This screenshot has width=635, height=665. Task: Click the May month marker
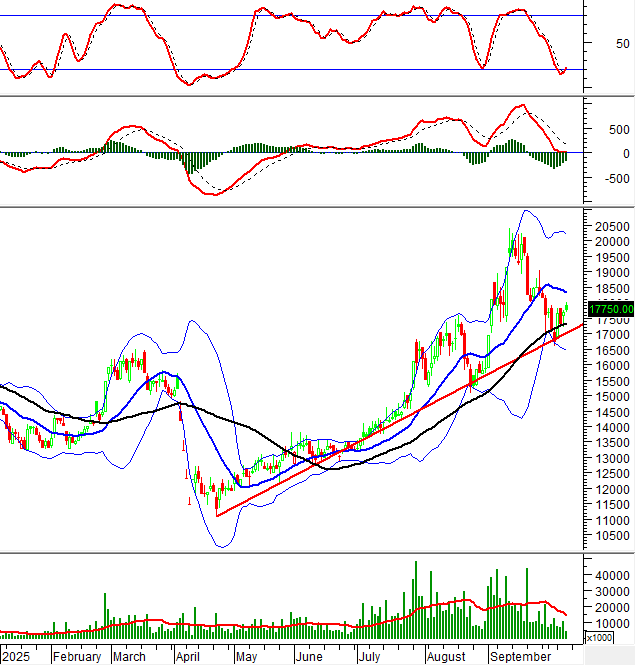click(246, 657)
